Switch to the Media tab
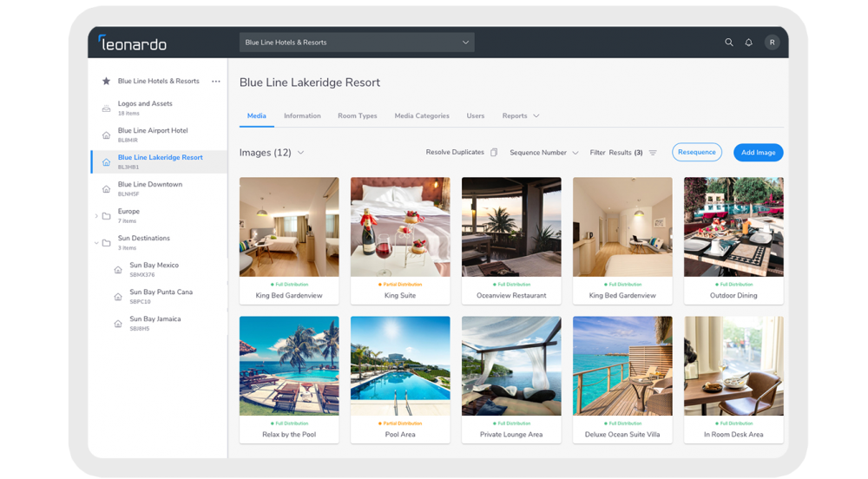 (x=256, y=115)
